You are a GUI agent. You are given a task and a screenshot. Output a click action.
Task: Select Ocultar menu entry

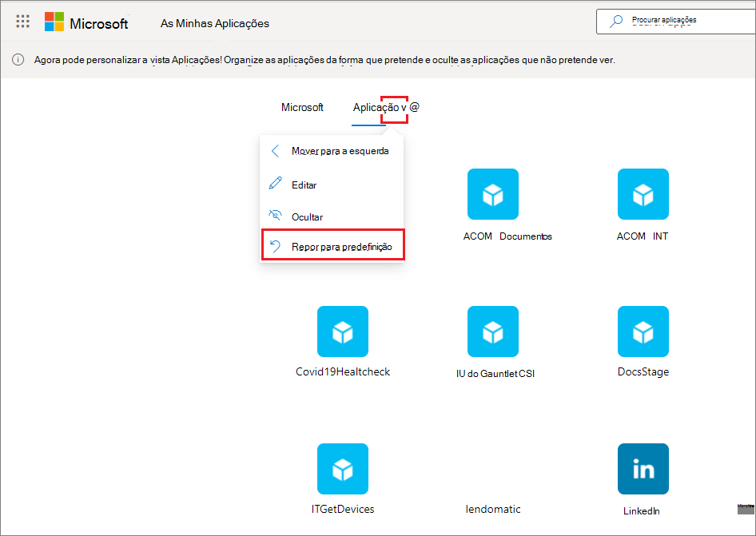point(332,217)
